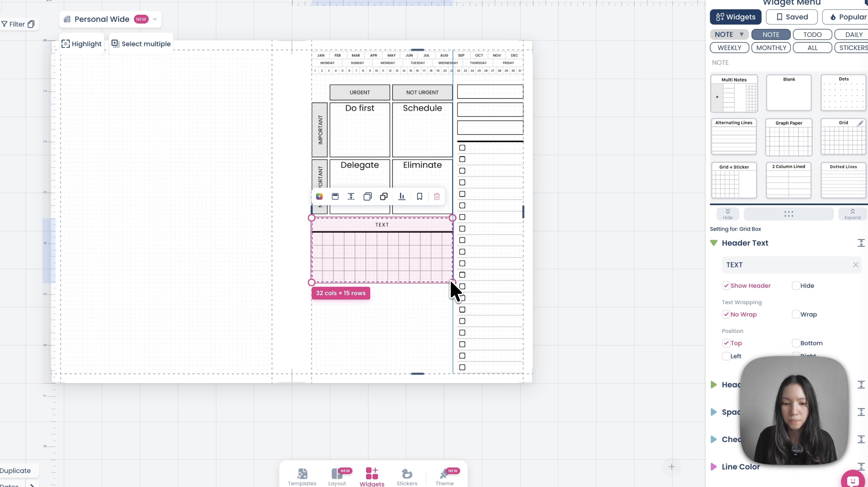Add the Grid widget
This screenshot has width=868, height=487.
(844, 136)
